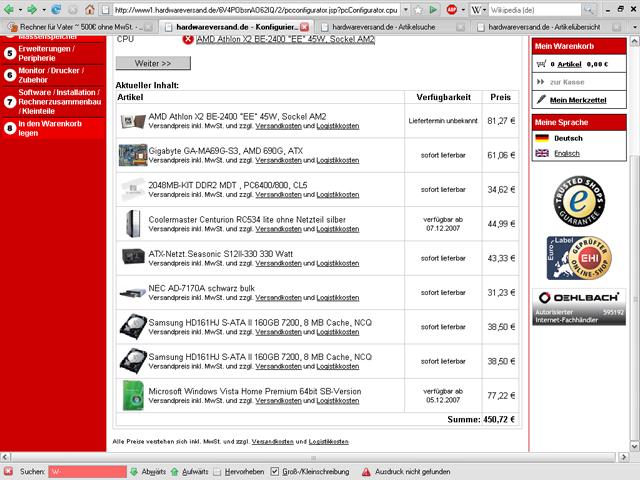The height and width of the screenshot is (480, 640).
Task: Click the Windows Vista Home Premium box thumbnail
Action: [x=133, y=396]
